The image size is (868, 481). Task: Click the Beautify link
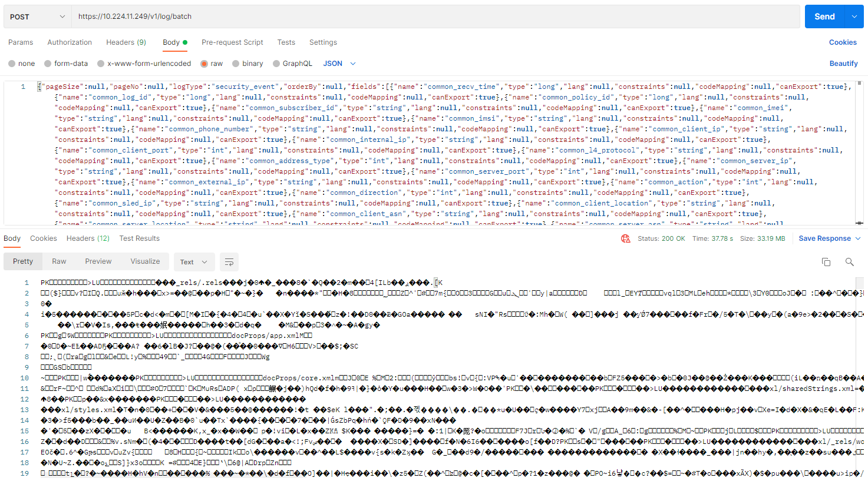click(843, 64)
